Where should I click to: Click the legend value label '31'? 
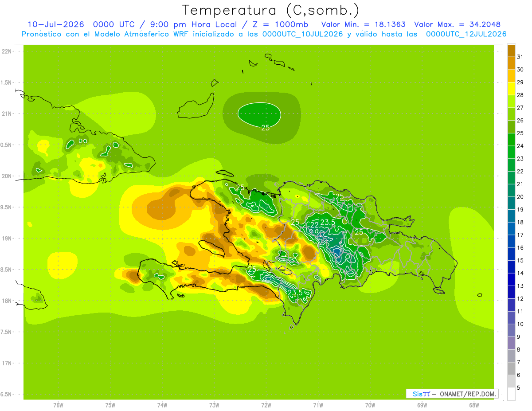[x=520, y=57]
